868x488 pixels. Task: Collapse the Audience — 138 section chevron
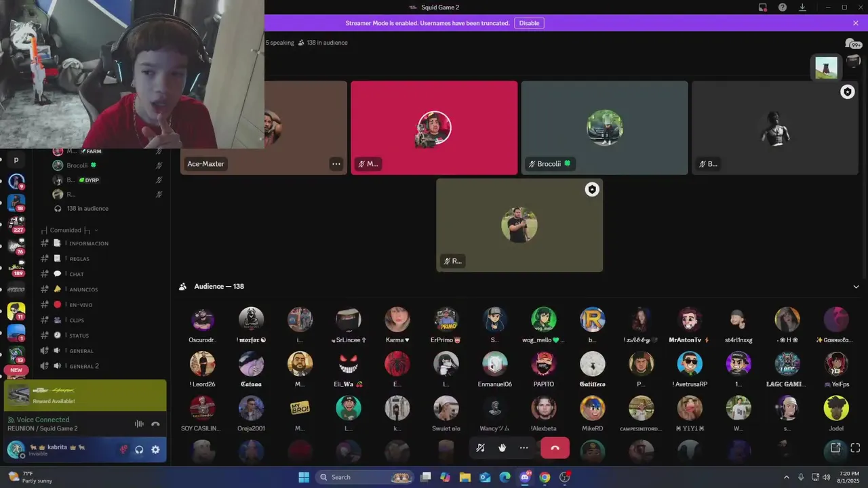pos(856,287)
